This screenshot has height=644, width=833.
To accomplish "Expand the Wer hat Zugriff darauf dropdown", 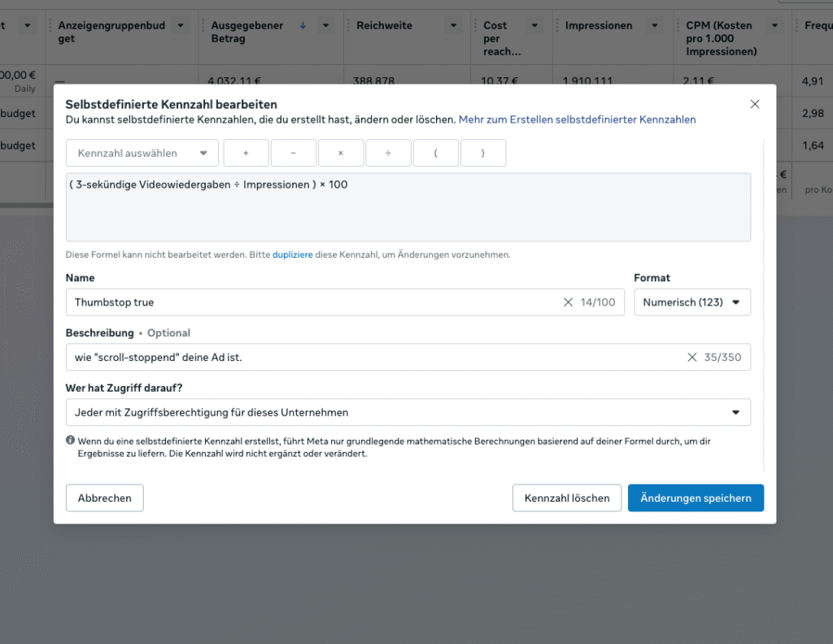I will pos(408,412).
